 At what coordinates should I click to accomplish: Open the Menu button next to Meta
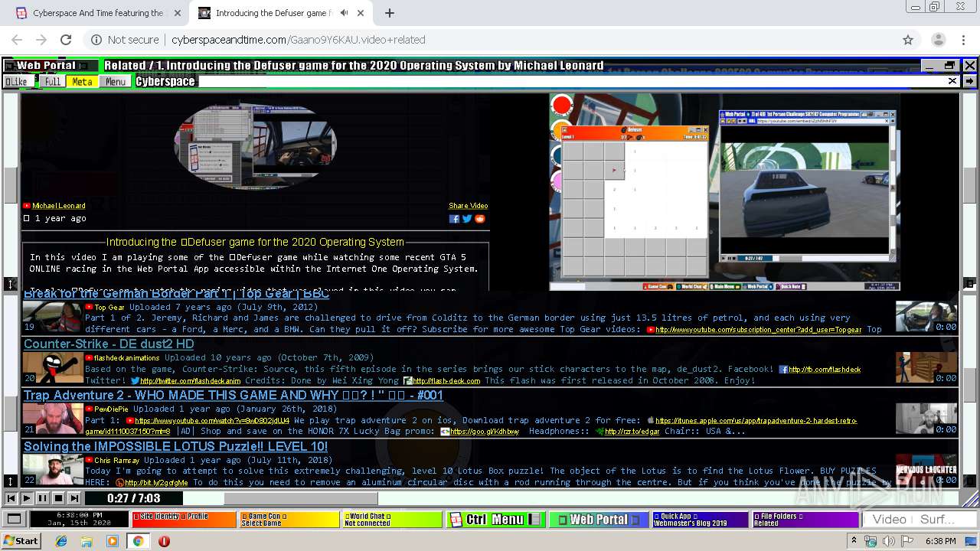click(116, 82)
